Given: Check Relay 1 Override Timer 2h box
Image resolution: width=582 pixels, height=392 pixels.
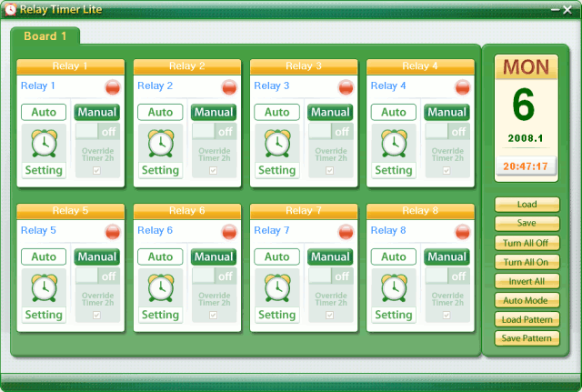Looking at the screenshot, I should (96, 170).
